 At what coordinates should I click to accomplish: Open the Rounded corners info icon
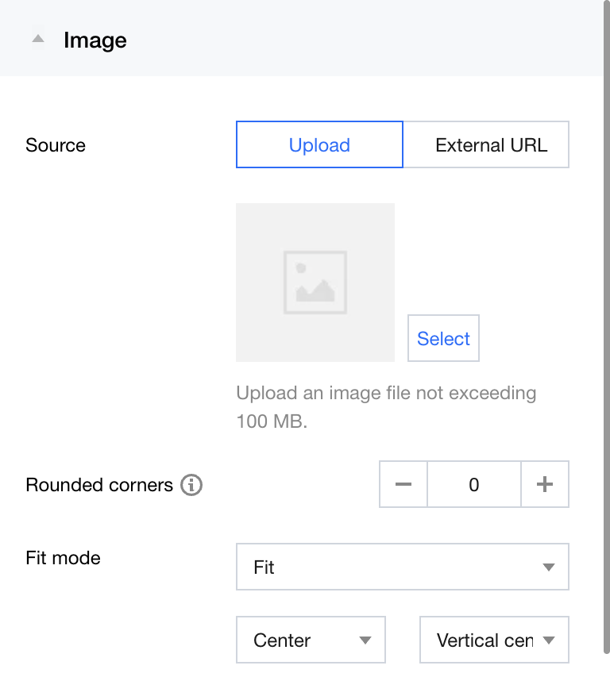pos(191,485)
